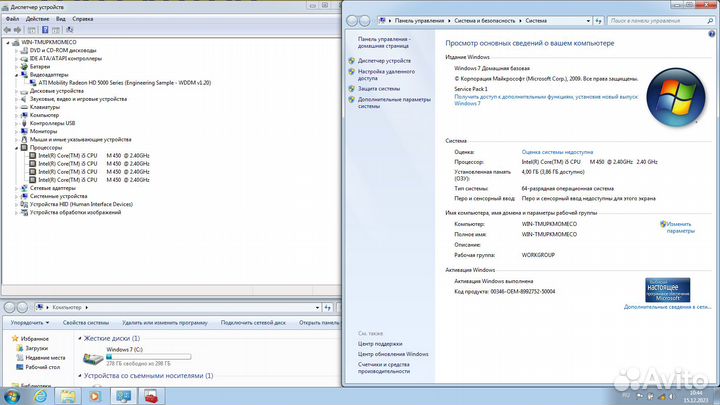Click the Forward arrow in Device Manager toolbar

click(x=17, y=30)
